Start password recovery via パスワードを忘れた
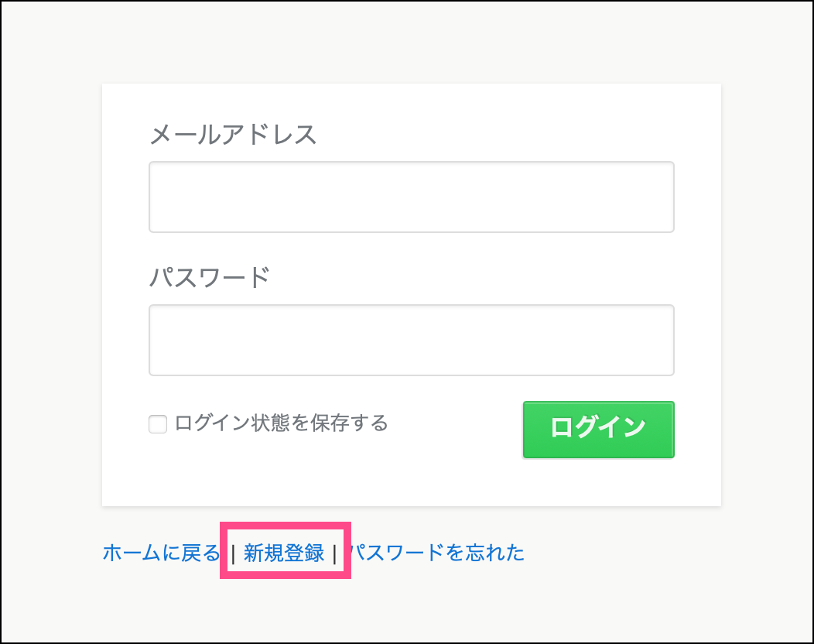This screenshot has width=814, height=644. [436, 553]
